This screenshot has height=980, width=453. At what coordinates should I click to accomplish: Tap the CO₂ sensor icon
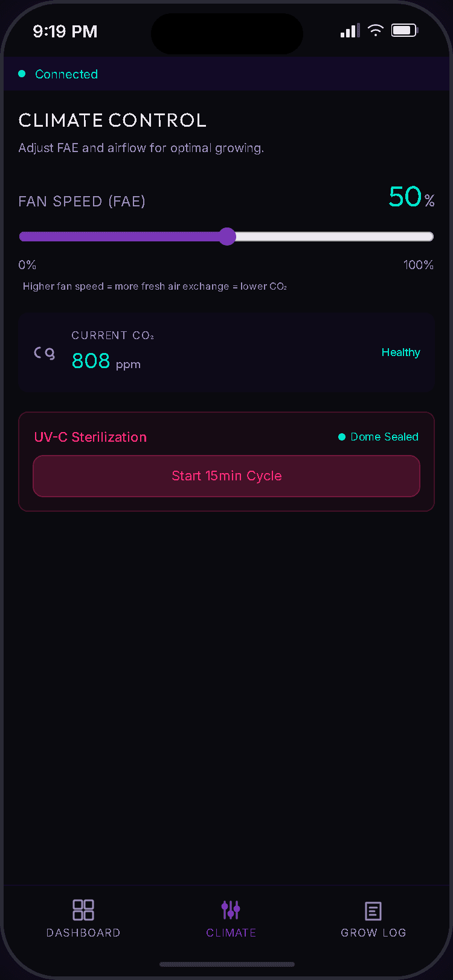[x=44, y=352]
